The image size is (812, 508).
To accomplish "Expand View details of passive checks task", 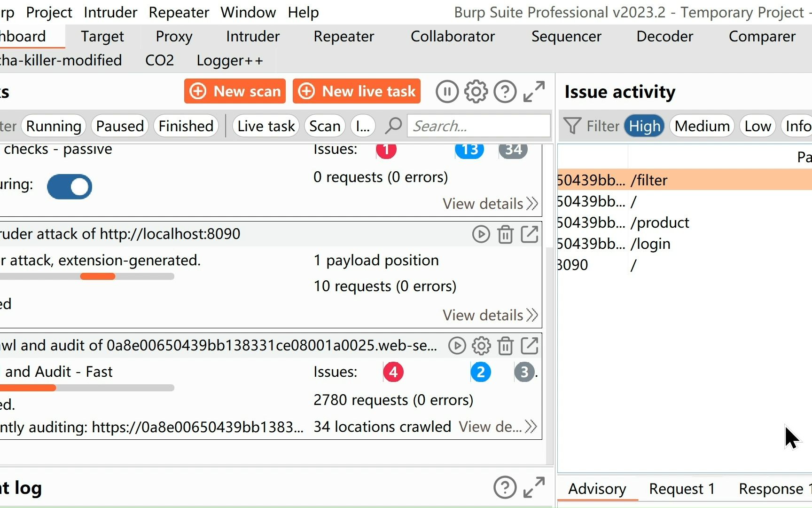I will (x=490, y=204).
